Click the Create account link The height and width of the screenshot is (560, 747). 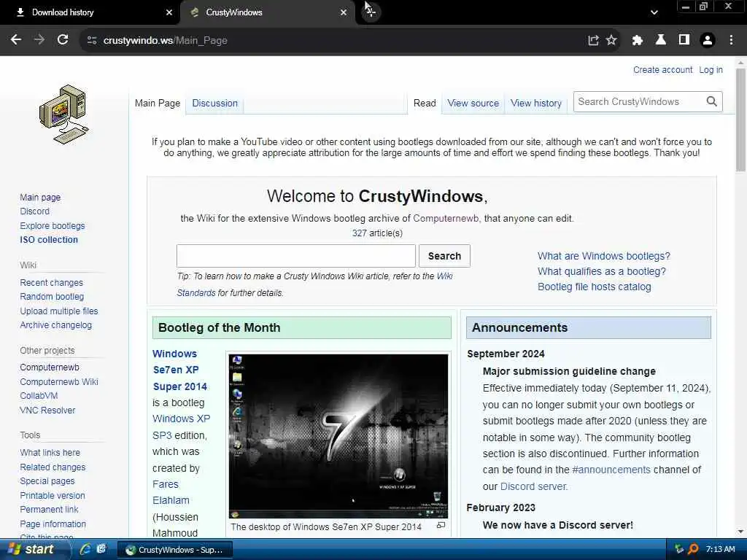[662, 69]
